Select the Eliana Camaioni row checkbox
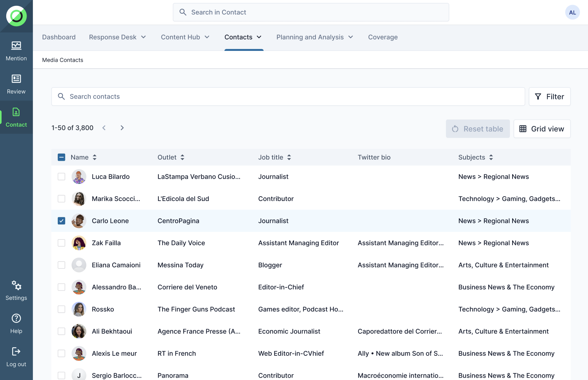This screenshot has width=588, height=380. pos(61,265)
